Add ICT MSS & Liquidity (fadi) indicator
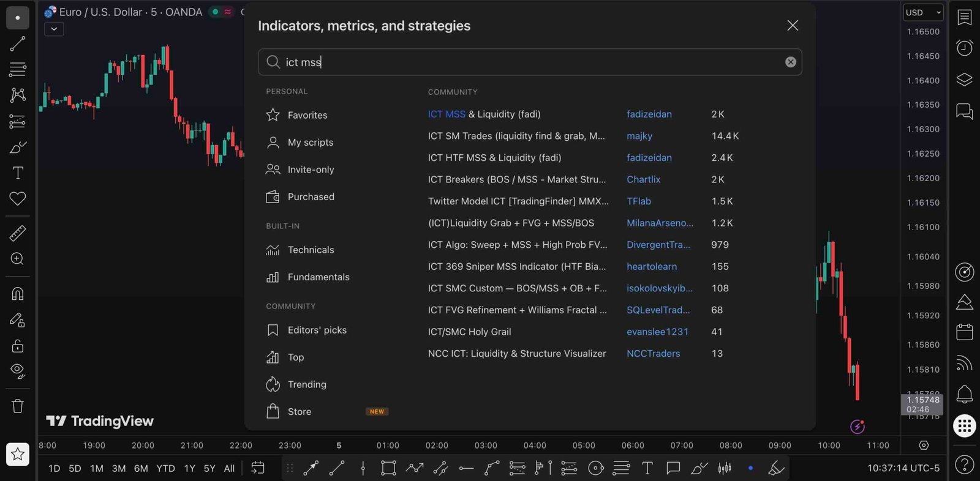The height and width of the screenshot is (481, 980). [x=484, y=114]
